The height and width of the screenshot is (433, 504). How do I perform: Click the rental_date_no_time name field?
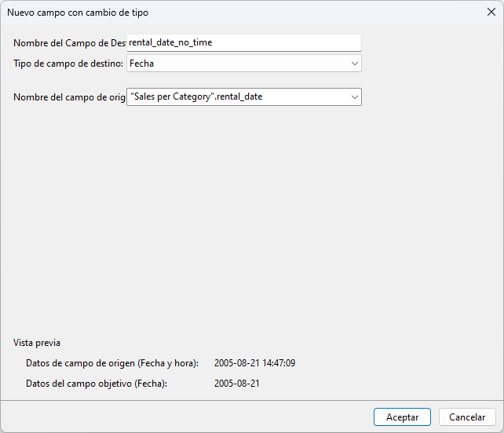click(244, 42)
